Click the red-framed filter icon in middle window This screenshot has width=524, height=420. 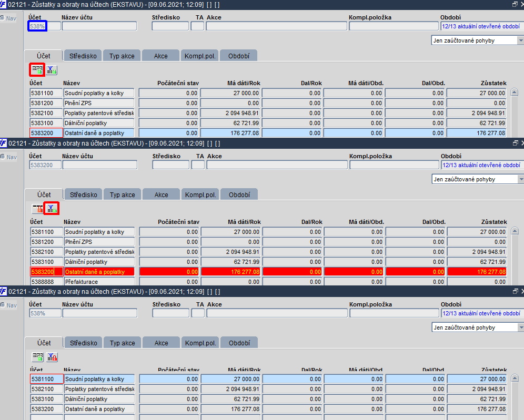[52, 209]
